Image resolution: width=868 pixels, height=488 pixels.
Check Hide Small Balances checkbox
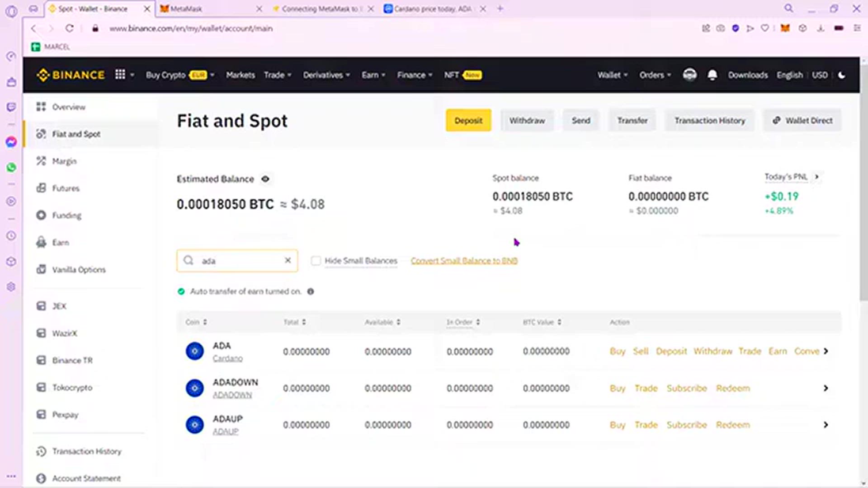tap(316, 261)
